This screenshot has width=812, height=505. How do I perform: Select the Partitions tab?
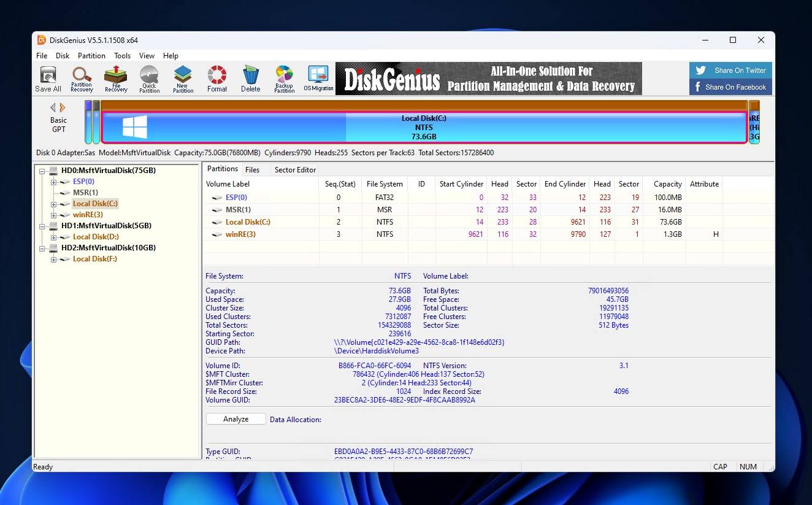click(223, 169)
